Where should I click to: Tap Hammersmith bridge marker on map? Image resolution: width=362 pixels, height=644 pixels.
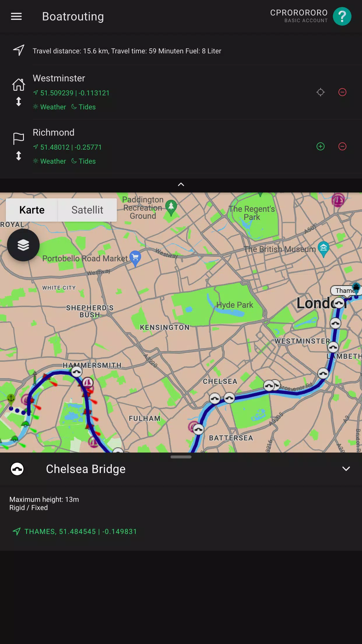pos(77,372)
